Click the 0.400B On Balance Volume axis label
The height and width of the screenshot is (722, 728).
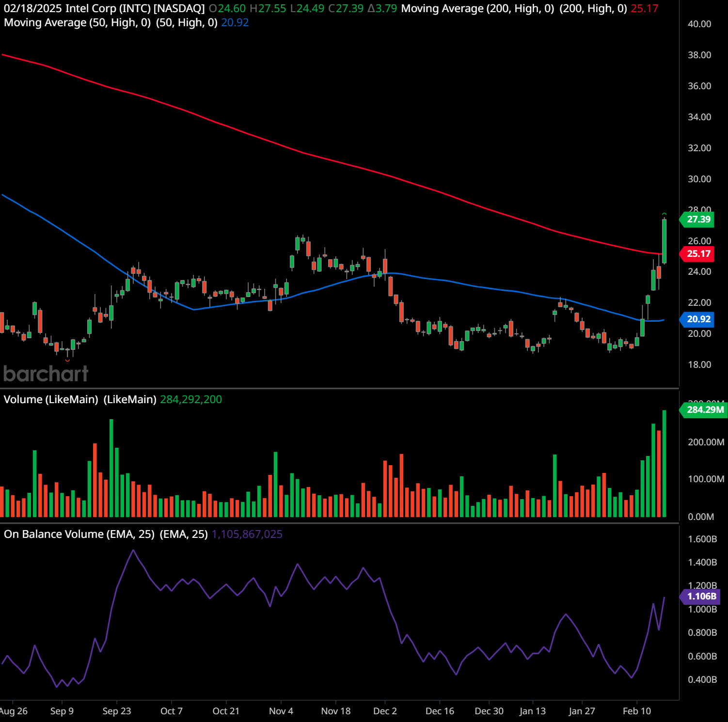tap(702, 680)
